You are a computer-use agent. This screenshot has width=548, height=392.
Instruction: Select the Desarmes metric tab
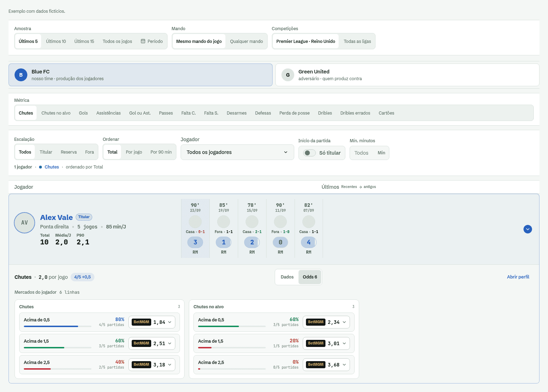[237, 113]
